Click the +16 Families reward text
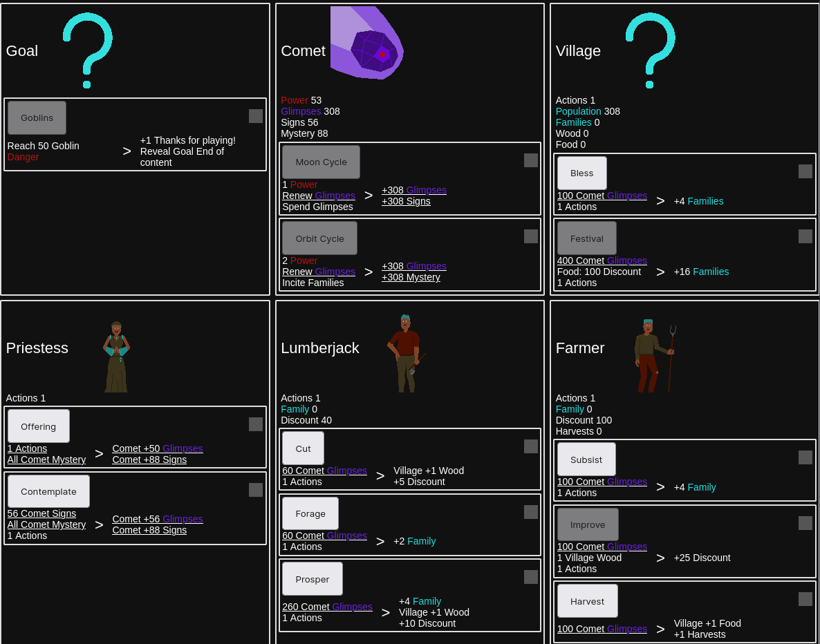The image size is (820, 644). tap(701, 272)
